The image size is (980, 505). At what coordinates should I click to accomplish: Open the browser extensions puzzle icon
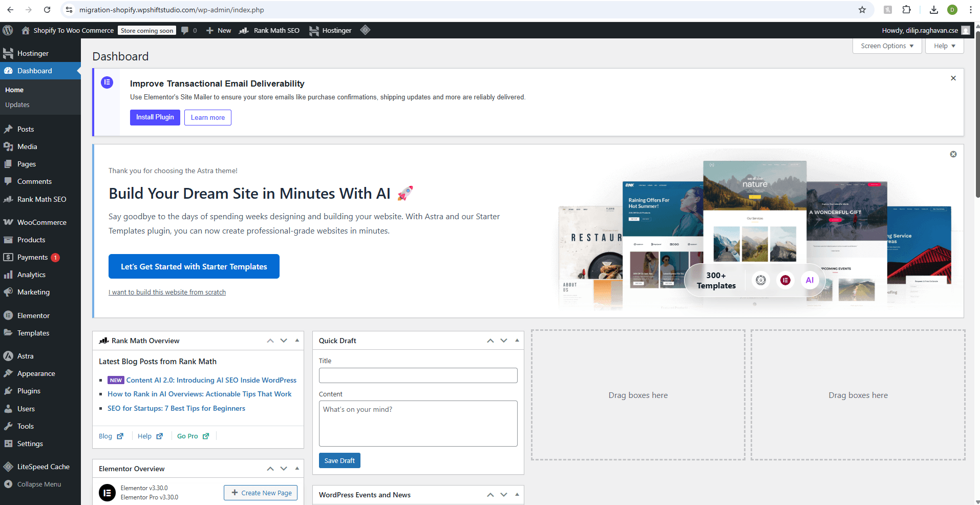907,10
